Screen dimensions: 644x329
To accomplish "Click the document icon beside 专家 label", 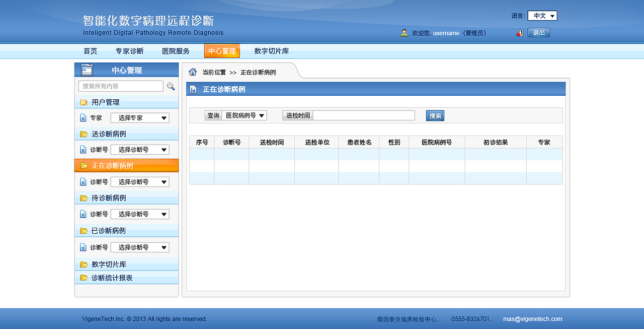I will [84, 118].
